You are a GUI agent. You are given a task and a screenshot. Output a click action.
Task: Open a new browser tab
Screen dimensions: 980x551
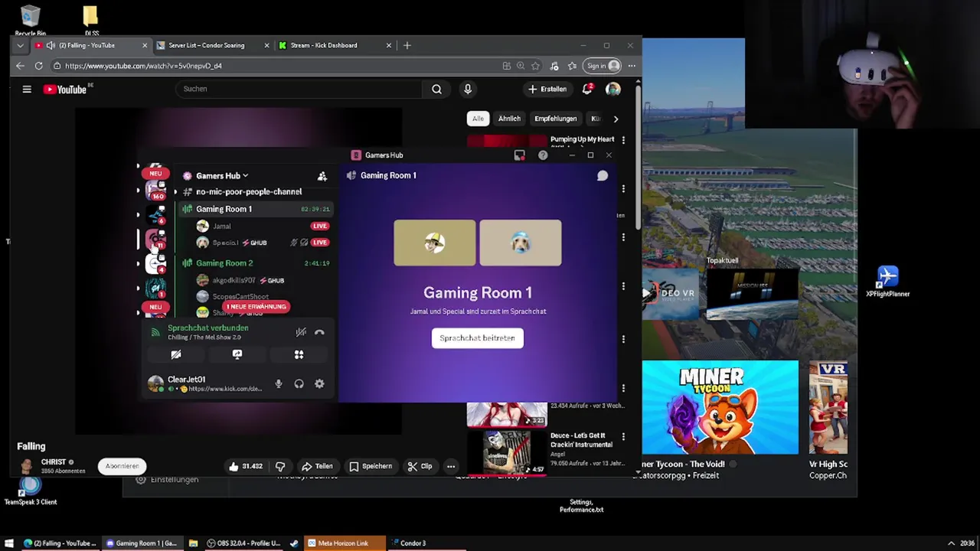coord(407,45)
